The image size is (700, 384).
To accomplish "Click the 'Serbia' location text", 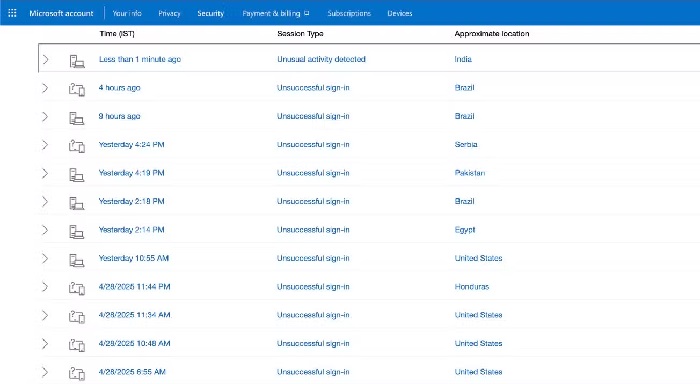I will 466,144.
